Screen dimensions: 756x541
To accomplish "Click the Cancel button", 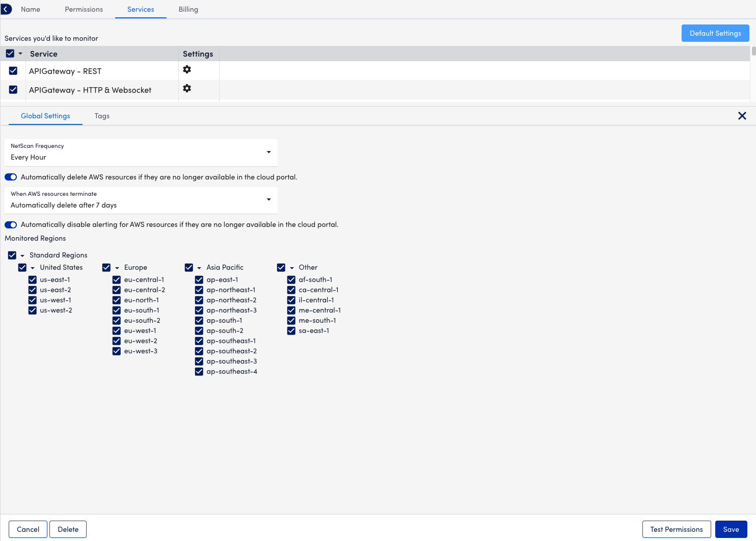I will click(28, 529).
